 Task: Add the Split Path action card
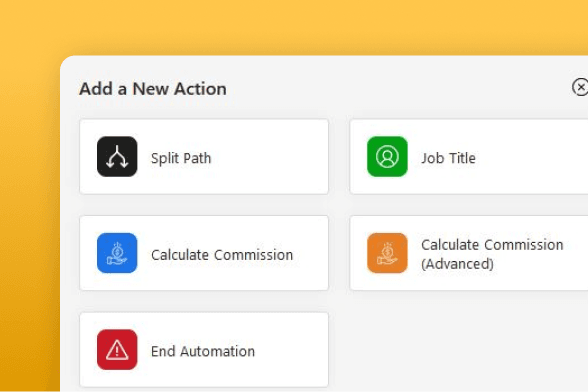pos(204,157)
